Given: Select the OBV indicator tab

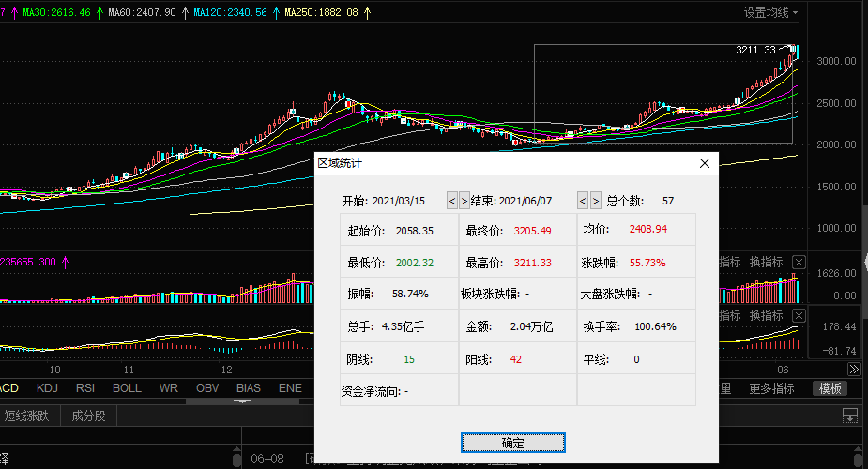Looking at the screenshot, I should click(207, 388).
